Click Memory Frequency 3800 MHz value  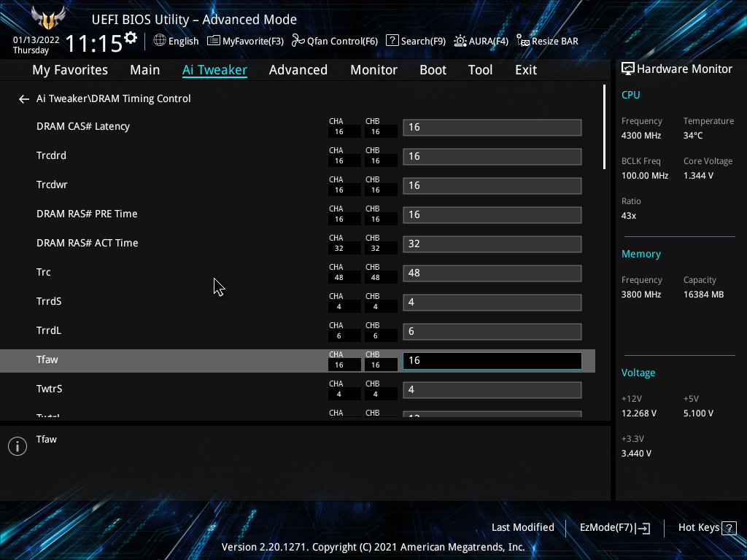(x=641, y=295)
